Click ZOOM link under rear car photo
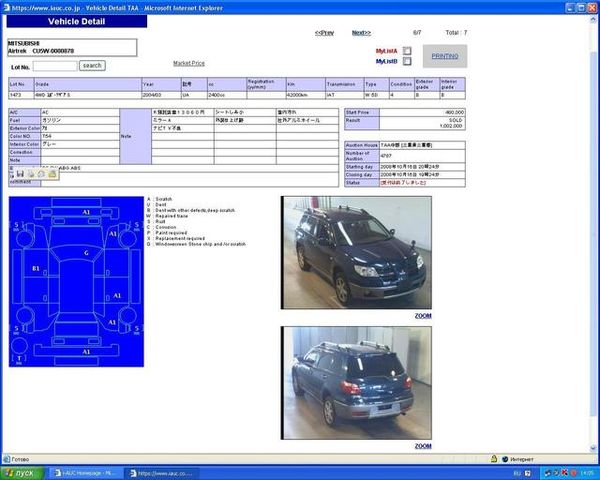 pyautogui.click(x=423, y=446)
